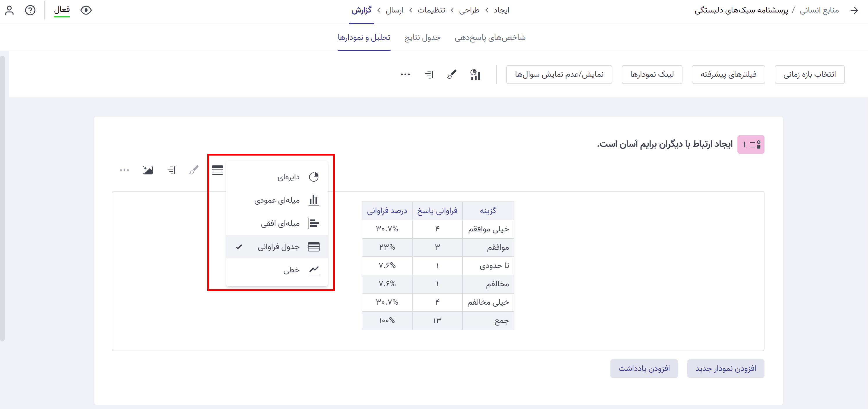Choose vertical bar chart میله‌ای عمودی
Image resolution: width=868 pixels, height=409 pixels.
(277, 200)
